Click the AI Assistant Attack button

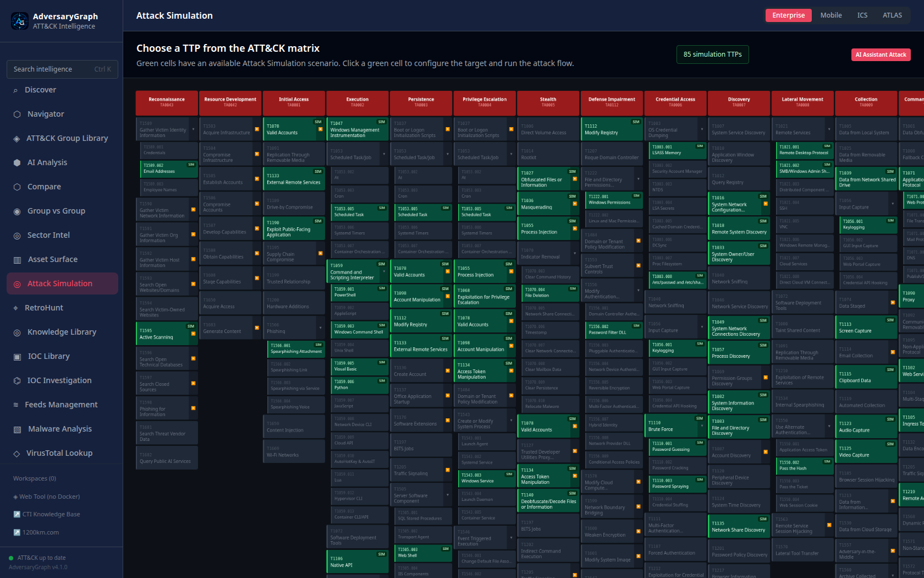pos(881,54)
